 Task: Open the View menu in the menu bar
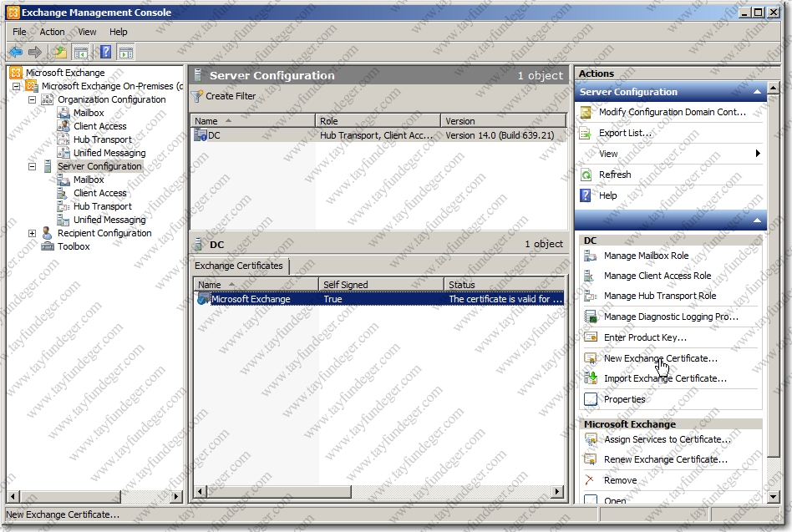click(87, 32)
